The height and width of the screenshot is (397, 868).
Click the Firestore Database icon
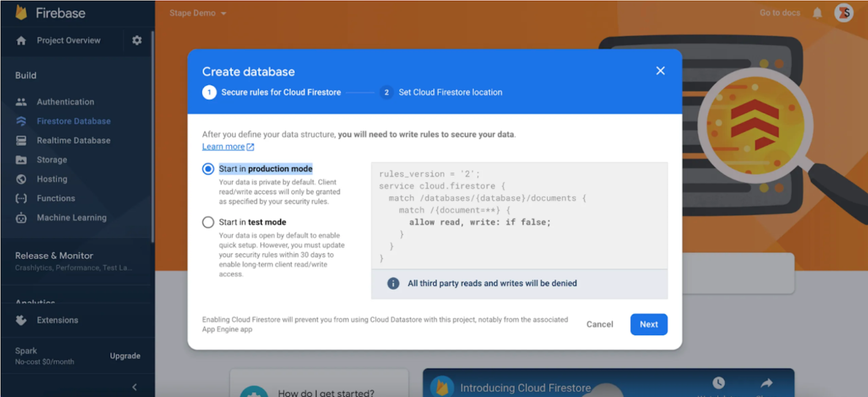tap(21, 121)
